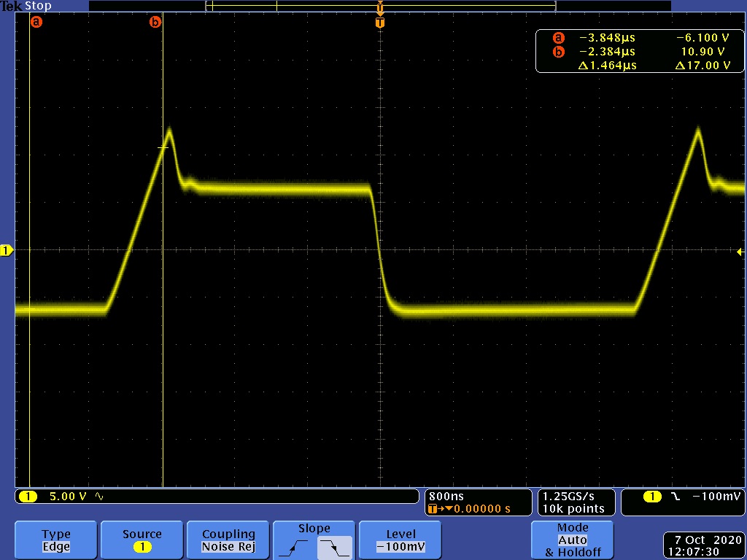Adjust the trigger Level -100mV button
The height and width of the screenshot is (560, 747).
point(400,540)
